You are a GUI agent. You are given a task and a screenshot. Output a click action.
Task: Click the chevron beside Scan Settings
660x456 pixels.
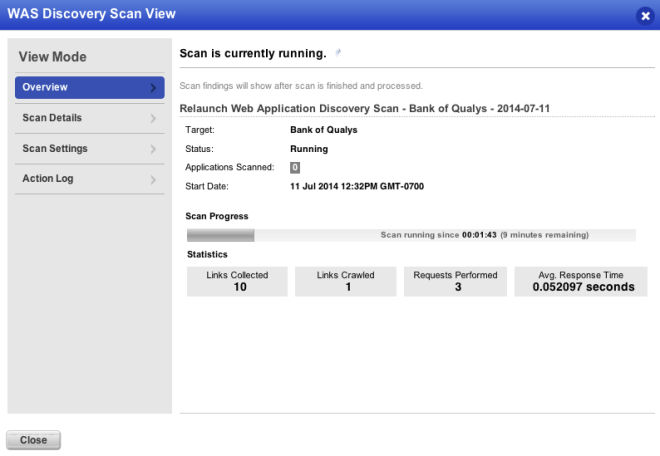tap(153, 149)
